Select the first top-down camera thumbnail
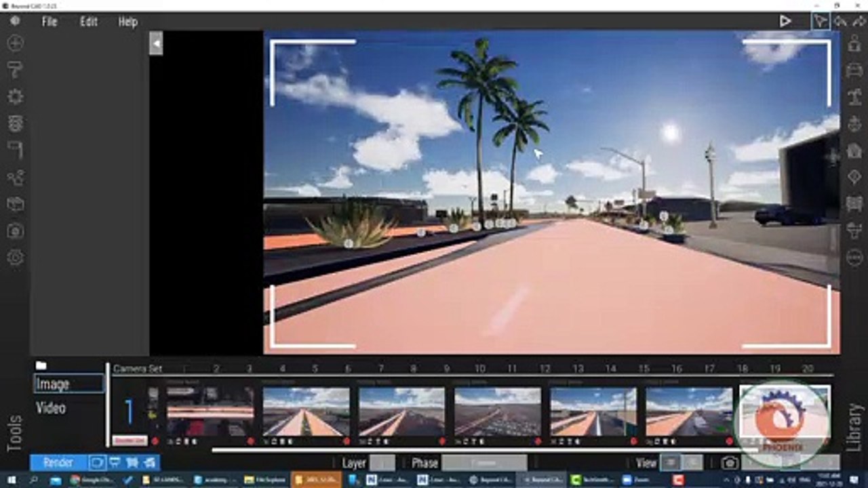 210,412
